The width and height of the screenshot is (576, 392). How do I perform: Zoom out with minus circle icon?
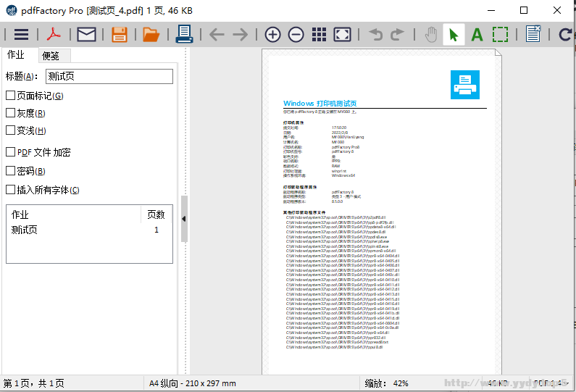296,35
